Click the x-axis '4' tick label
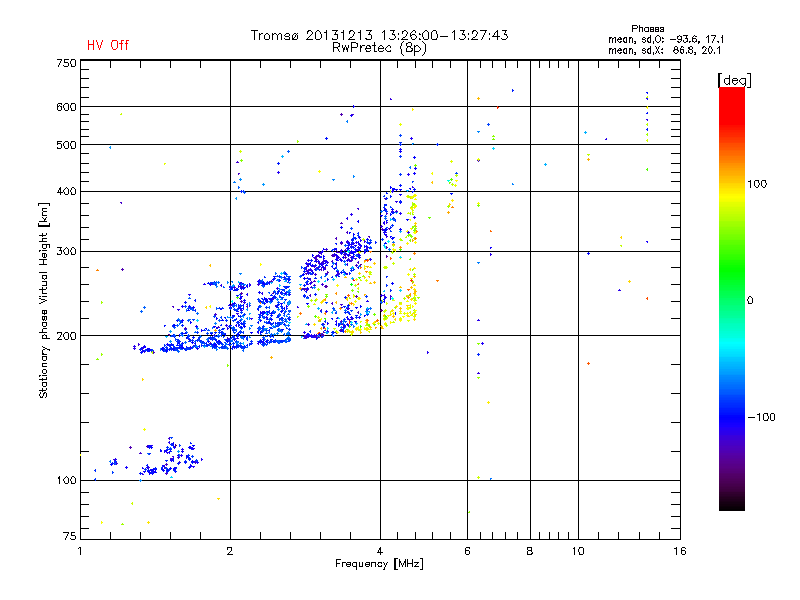This screenshot has height=600, width=800. pyautogui.click(x=380, y=551)
